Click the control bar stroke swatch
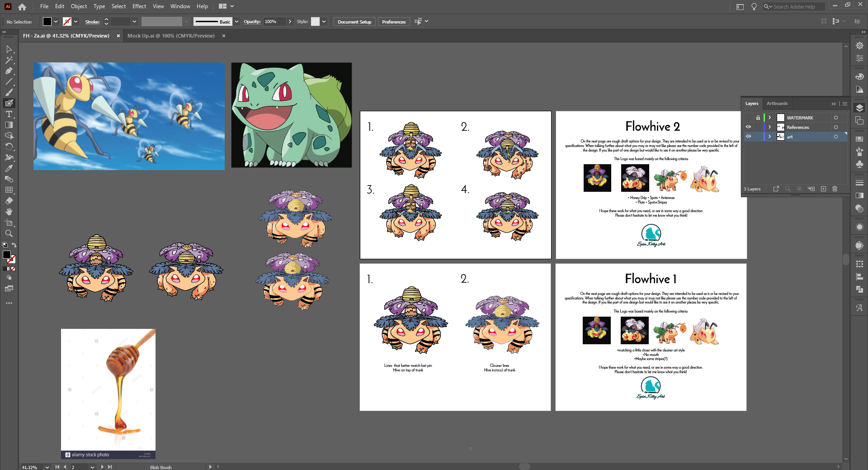Viewport: 868px width, 470px height. [x=67, y=22]
